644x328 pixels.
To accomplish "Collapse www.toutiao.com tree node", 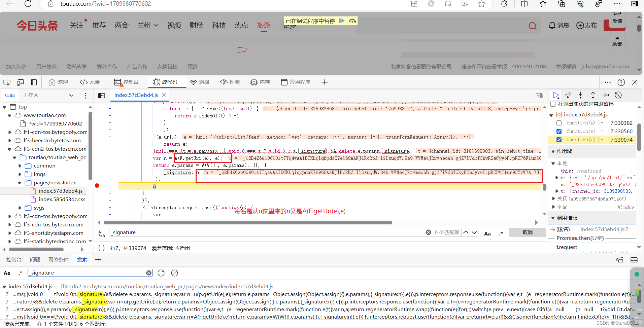I will [9, 115].
